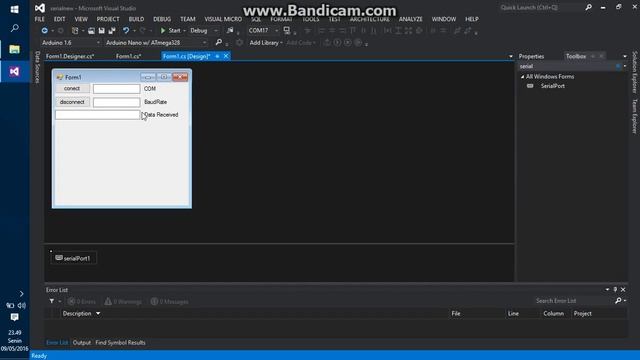This screenshot has width=640, height=360.
Task: Click the Search Error List field
Action: coord(573,301)
